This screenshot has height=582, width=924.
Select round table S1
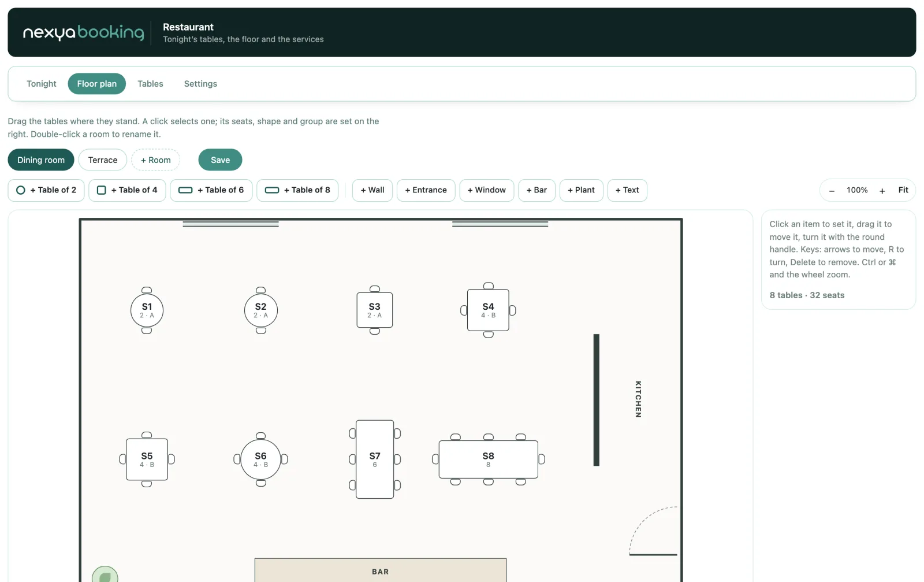point(147,310)
